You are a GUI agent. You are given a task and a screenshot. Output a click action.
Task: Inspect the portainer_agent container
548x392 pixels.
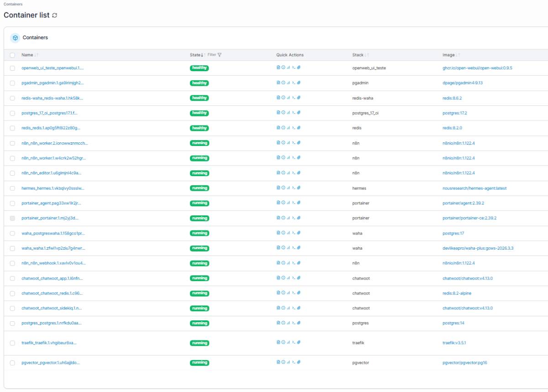[x=283, y=203]
